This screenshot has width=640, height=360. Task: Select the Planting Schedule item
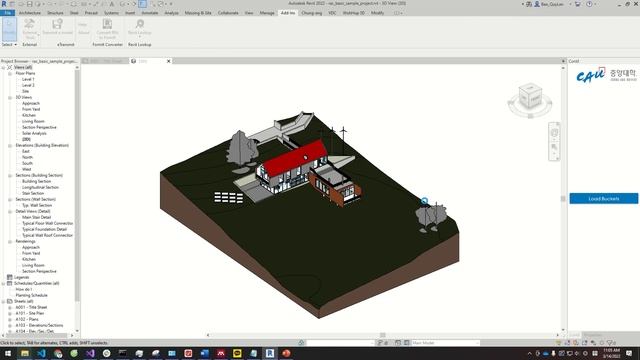[31, 296]
